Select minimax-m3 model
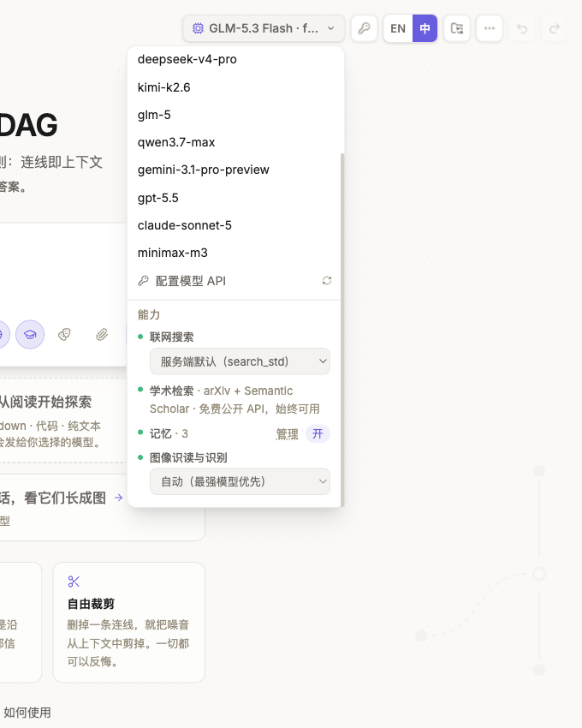Viewport: 582px width, 728px height. click(234, 253)
